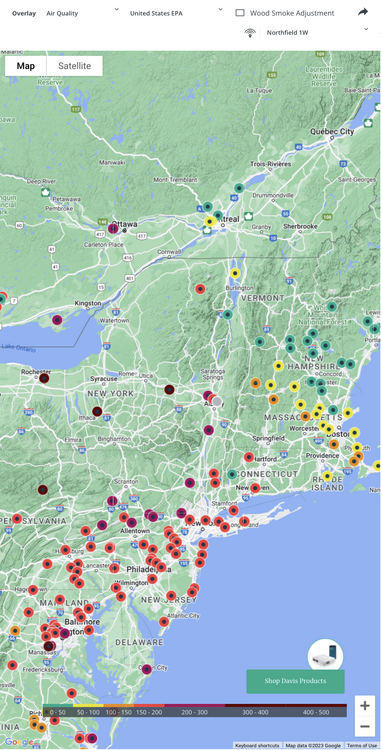
Task: Open the Terms of Use link
Action: coord(362,746)
